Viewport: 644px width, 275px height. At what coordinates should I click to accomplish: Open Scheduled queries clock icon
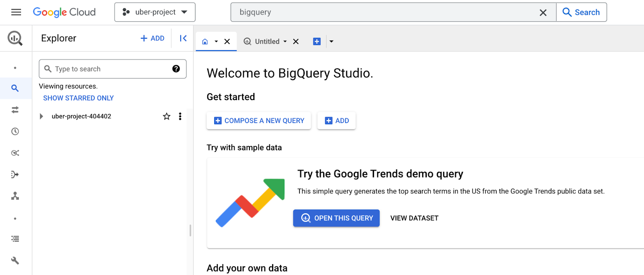pyautogui.click(x=15, y=131)
